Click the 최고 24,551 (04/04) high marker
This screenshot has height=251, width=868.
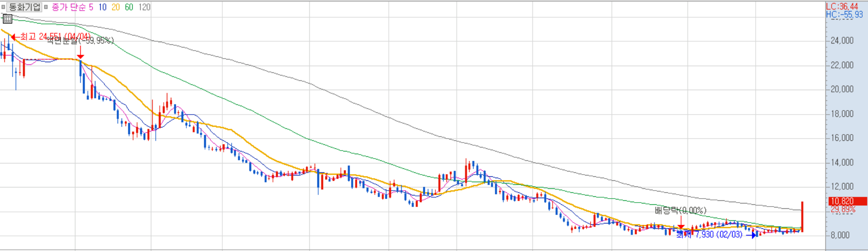[51, 36]
